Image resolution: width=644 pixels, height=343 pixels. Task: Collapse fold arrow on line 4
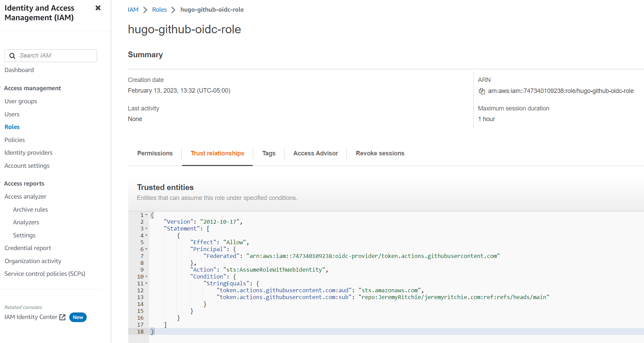coord(146,236)
